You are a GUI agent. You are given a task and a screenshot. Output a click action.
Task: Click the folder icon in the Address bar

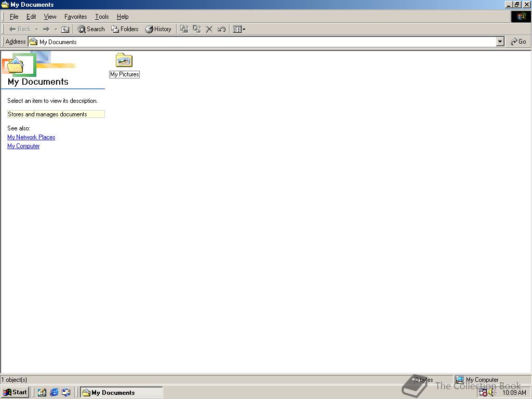[33, 42]
